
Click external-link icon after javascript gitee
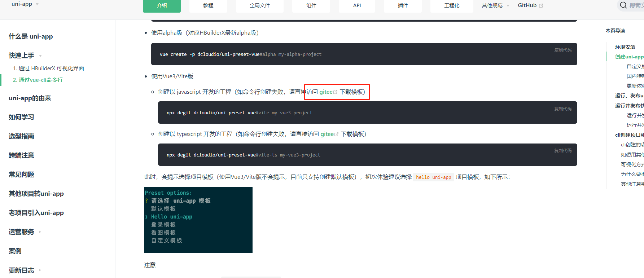(x=336, y=92)
